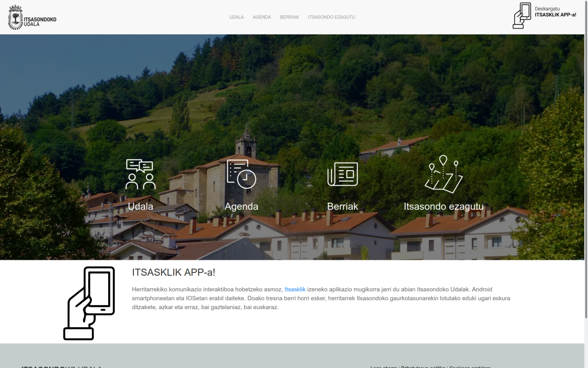Select AGENDA in the top navigation
The width and height of the screenshot is (588, 368).
[x=261, y=17]
